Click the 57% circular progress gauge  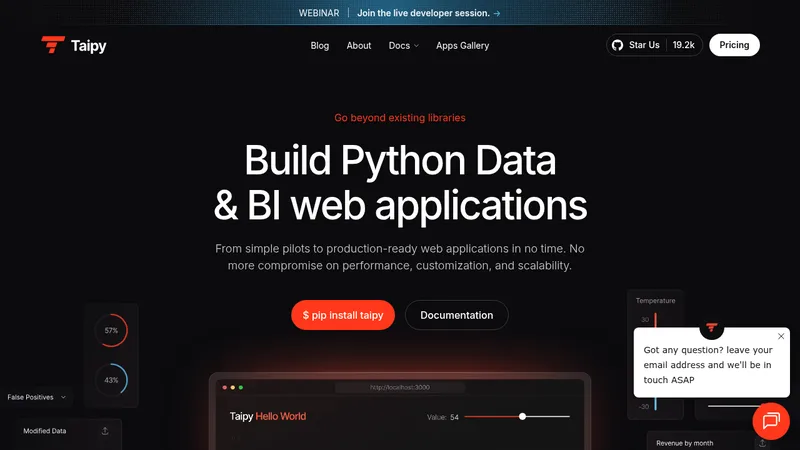click(111, 330)
